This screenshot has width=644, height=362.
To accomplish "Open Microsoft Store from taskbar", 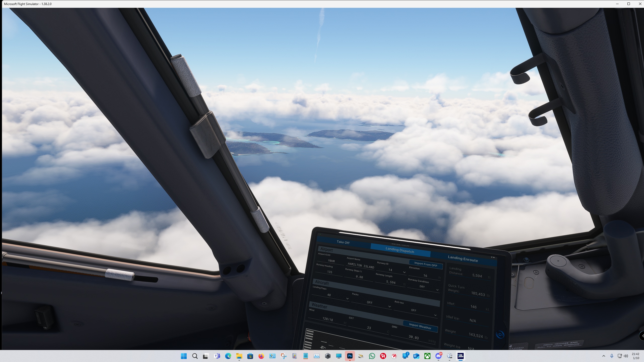I will coord(250,356).
